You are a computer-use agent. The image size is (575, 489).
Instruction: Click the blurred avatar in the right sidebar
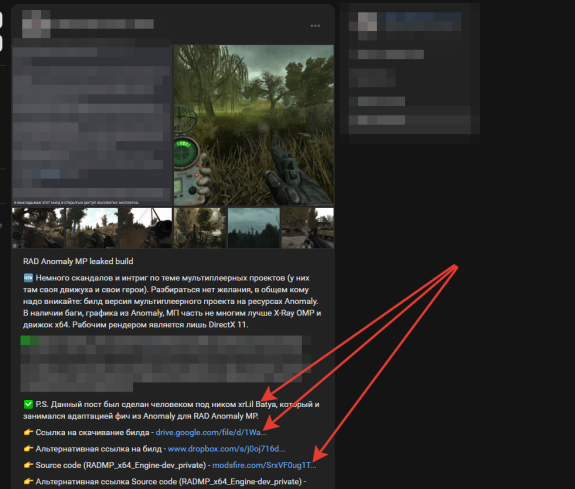click(x=367, y=22)
